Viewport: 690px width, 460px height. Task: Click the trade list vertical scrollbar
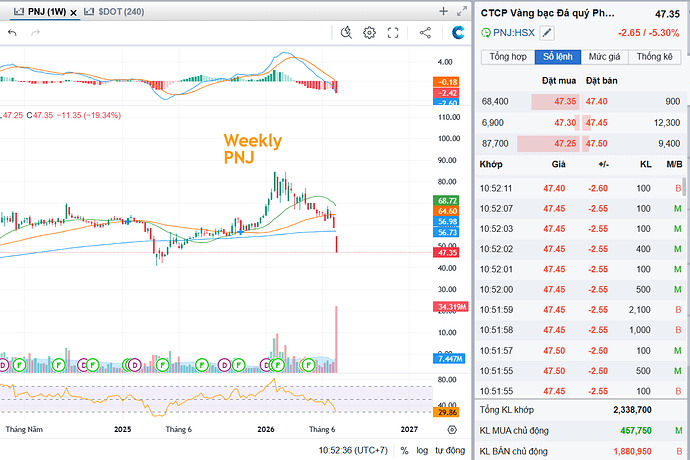683,186
